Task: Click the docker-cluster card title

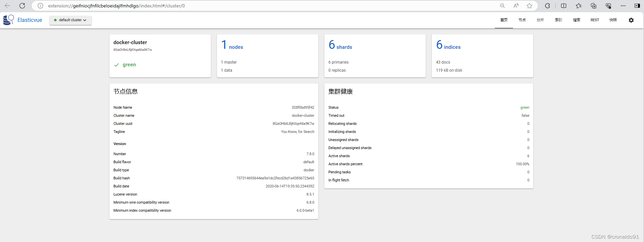Action: (130, 42)
